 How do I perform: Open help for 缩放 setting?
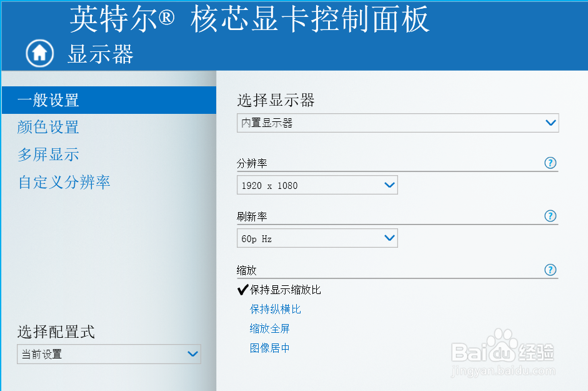550,270
